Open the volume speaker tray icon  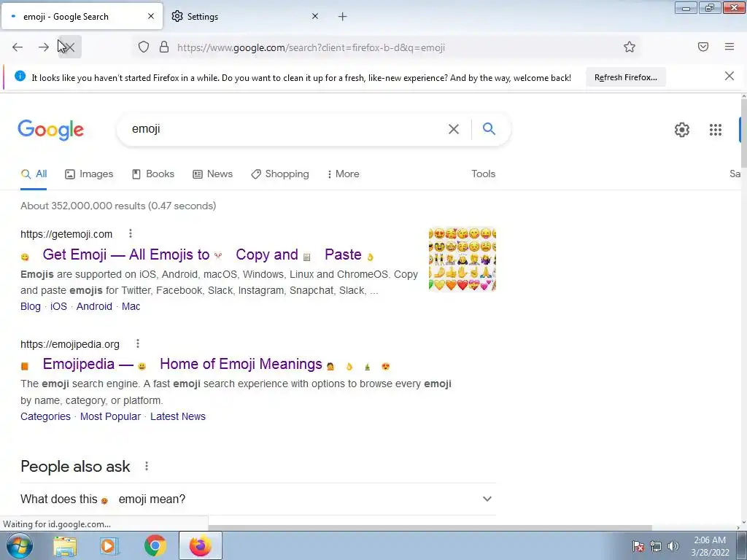[673, 546]
